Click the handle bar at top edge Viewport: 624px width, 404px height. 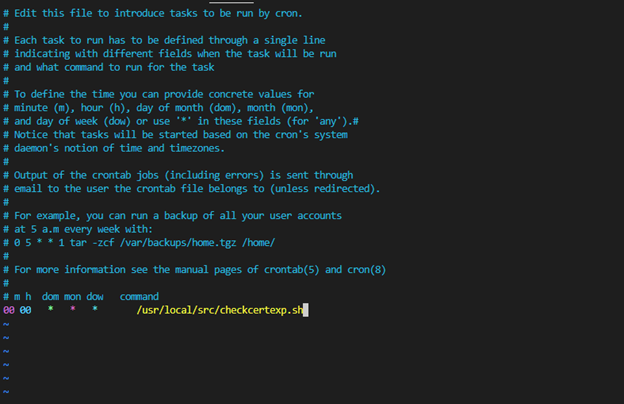click(x=232, y=2)
